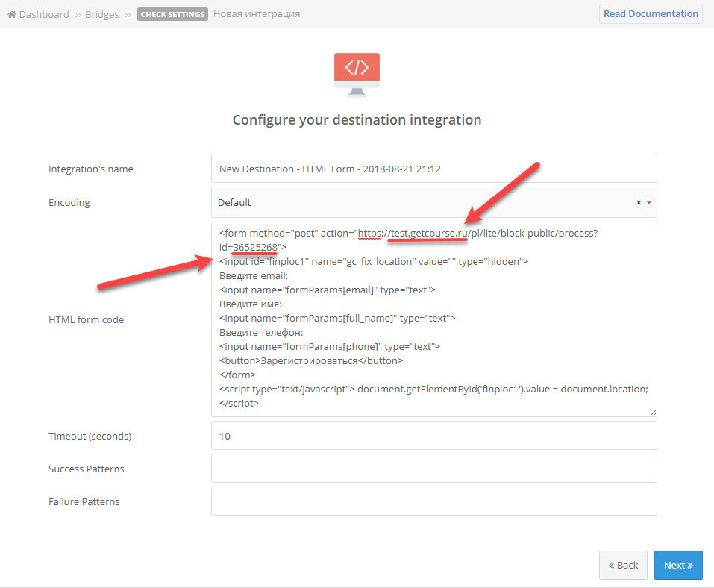714x588 pixels.
Task: Click the HTML form code label
Action: click(86, 319)
